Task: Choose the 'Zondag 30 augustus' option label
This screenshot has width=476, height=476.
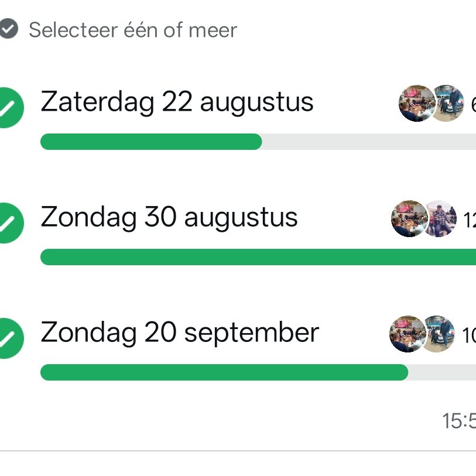Action: coord(169,218)
